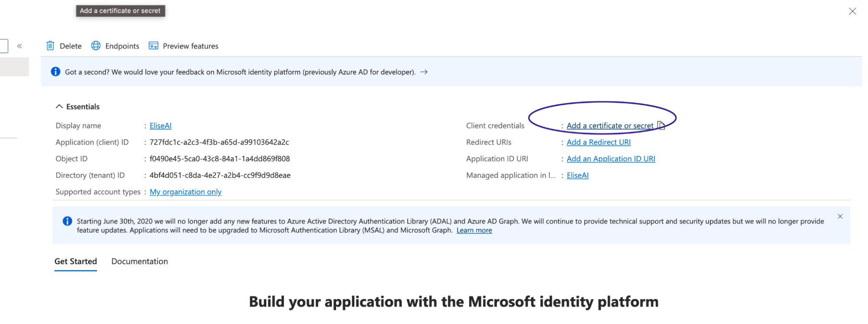
Task: Follow the feedback banner arrow
Action: point(424,72)
